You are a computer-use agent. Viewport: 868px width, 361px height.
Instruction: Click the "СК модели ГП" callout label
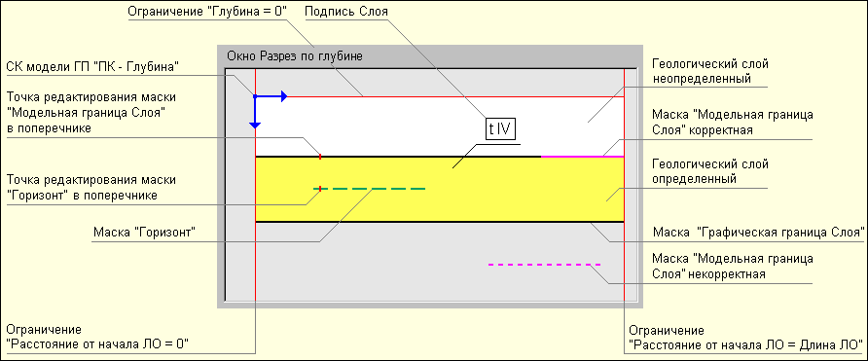pos(93,67)
